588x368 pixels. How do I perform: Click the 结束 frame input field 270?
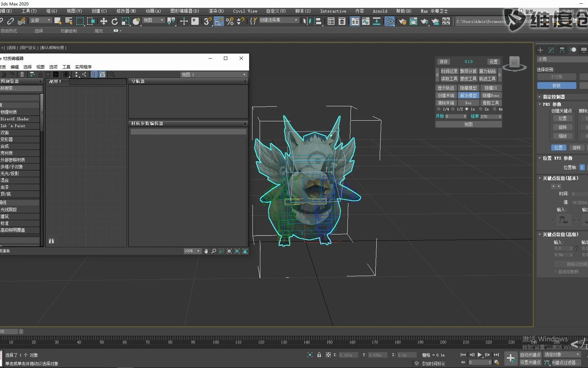point(491,117)
